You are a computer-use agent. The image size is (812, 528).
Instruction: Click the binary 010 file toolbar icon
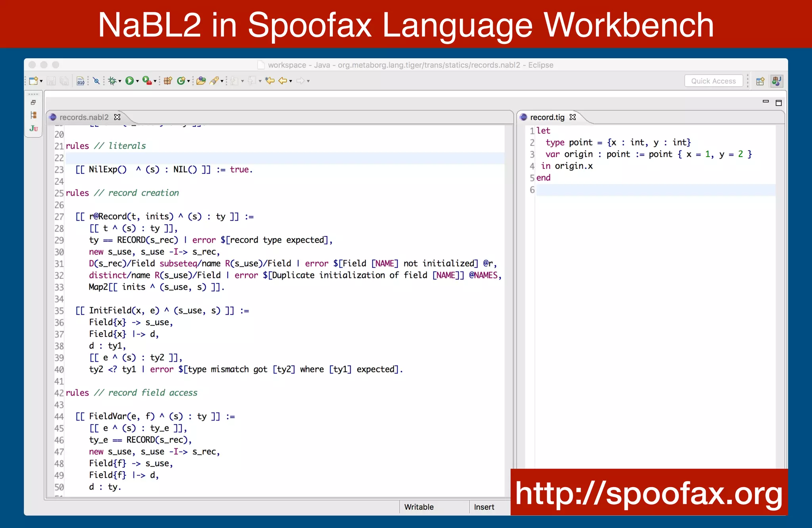click(80, 81)
